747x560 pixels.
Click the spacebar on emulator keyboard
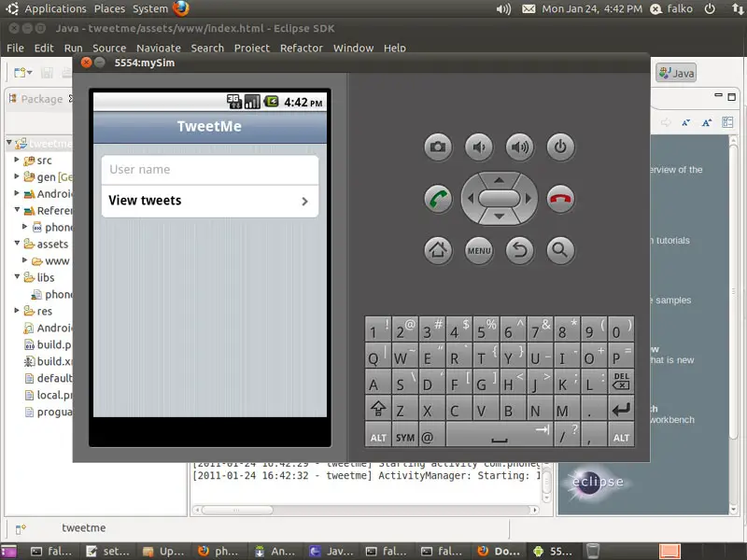point(500,436)
